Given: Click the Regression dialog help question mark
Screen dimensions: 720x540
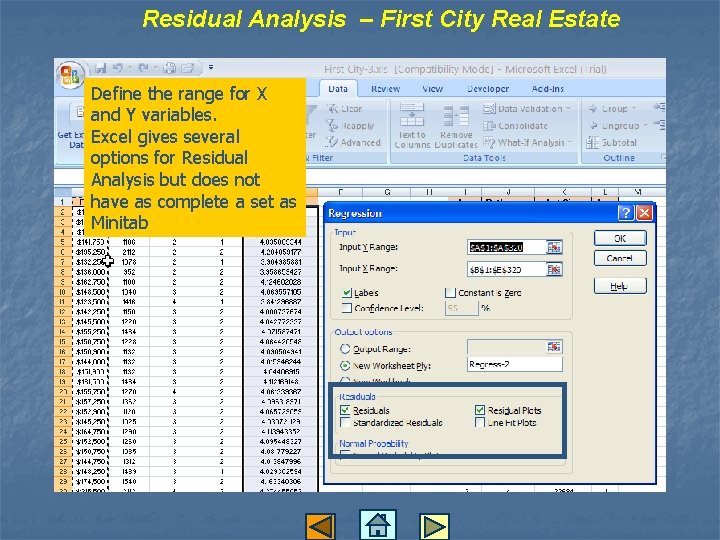Looking at the screenshot, I should pyautogui.click(x=625, y=213).
